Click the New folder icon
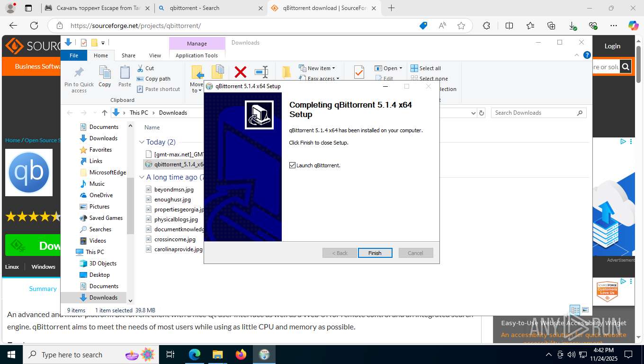The image size is (644, 364). (x=286, y=72)
